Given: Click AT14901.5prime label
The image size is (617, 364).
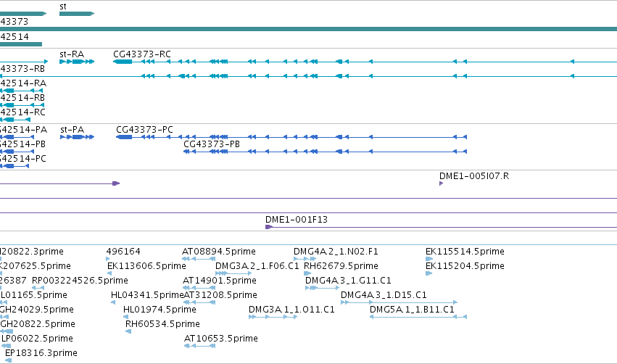Looking at the screenshot, I should point(219,280).
